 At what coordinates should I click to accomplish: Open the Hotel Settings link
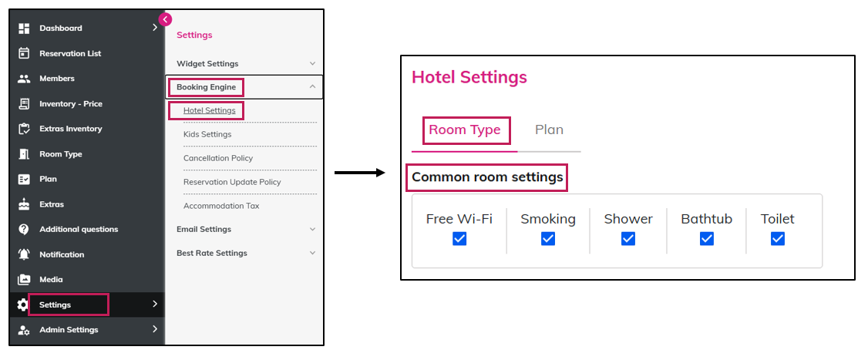tap(210, 110)
